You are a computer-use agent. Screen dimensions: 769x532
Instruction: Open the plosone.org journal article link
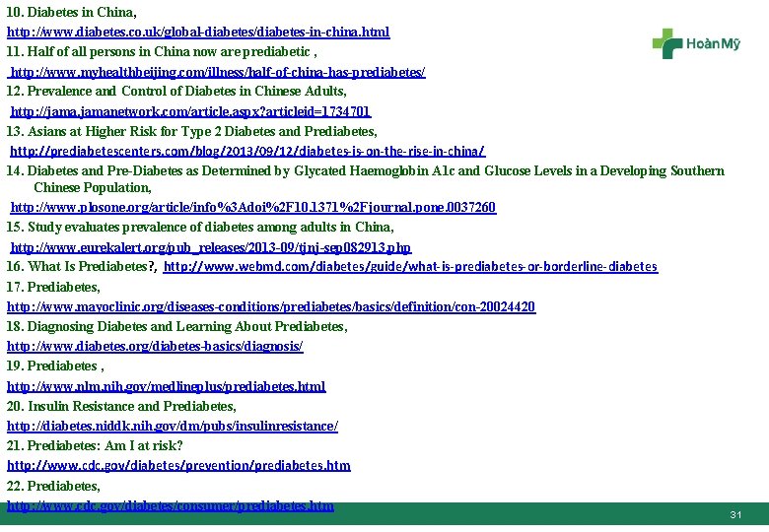[x=253, y=207]
